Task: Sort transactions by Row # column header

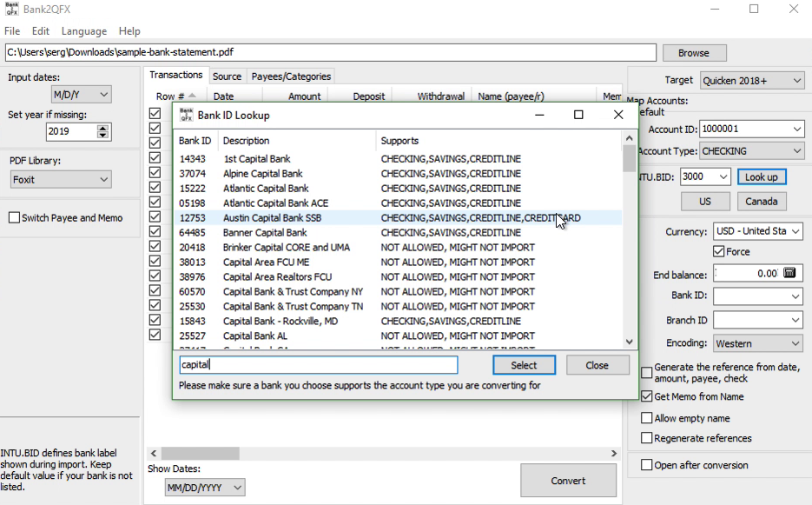Action: click(176, 96)
